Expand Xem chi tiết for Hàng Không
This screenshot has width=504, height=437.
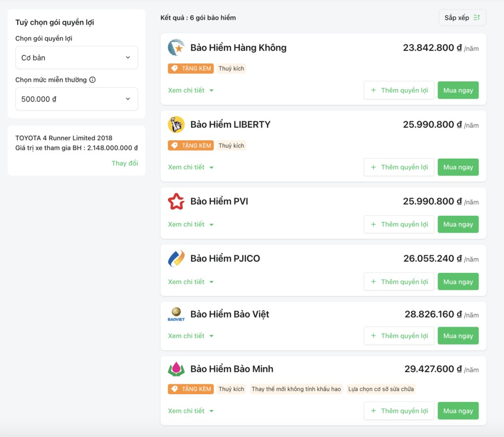191,91
